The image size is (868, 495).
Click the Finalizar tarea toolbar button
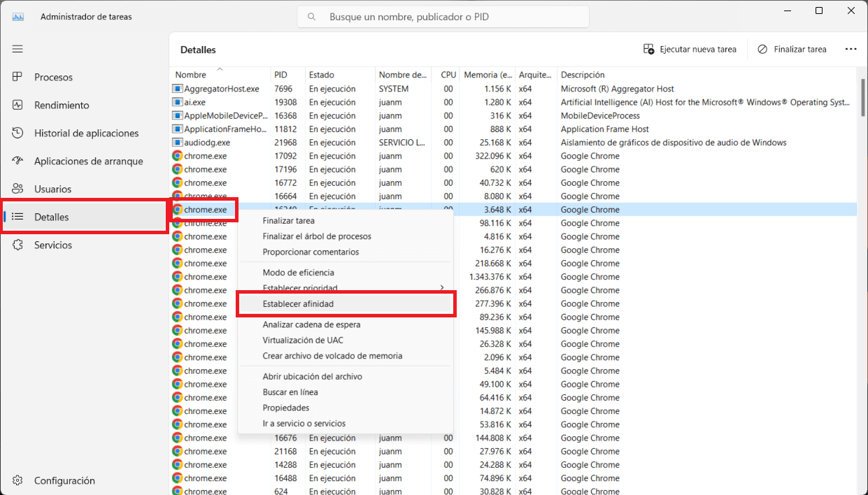pos(792,49)
